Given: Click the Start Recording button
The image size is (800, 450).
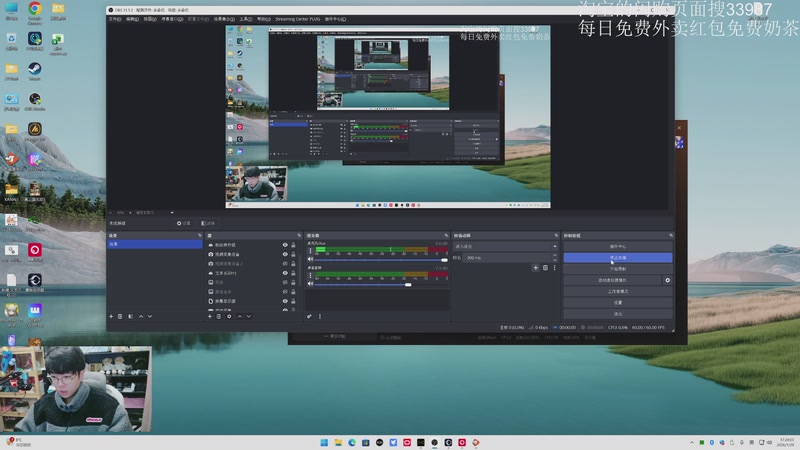Looking at the screenshot, I should click(x=617, y=268).
